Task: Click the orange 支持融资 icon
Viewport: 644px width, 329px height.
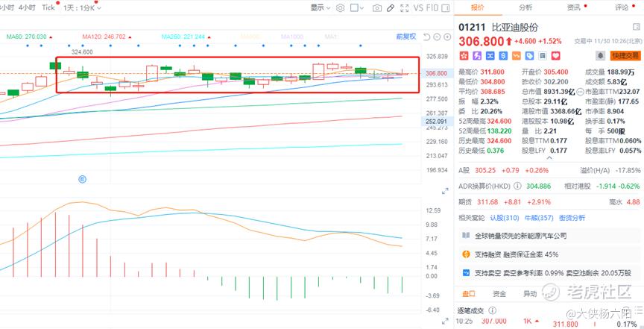Action: coord(466,254)
